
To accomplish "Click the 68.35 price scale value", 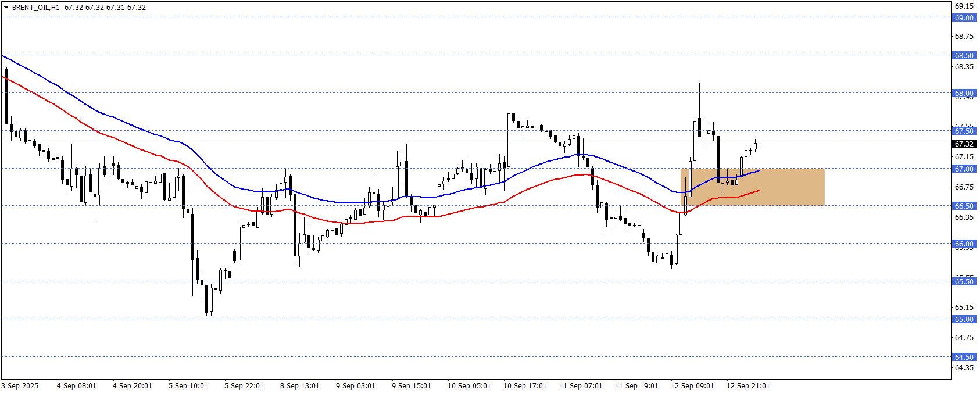I will tap(964, 66).
